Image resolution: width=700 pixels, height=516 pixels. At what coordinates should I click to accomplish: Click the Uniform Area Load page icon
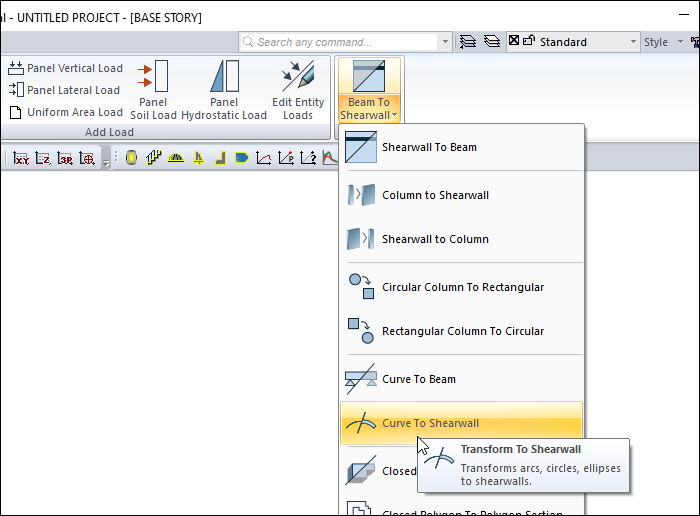(16, 112)
